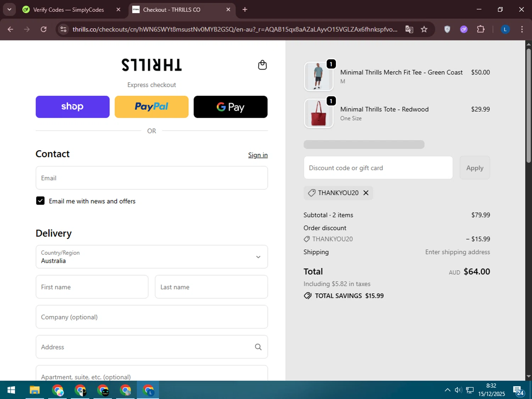Open the shopping bag cart icon
This screenshot has height=399, width=532.
pyautogui.click(x=262, y=65)
